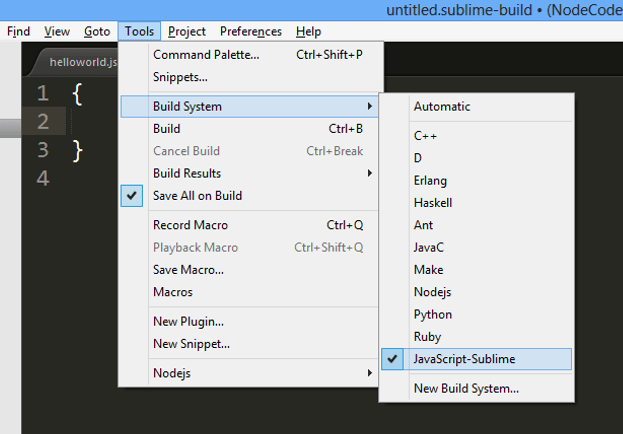Open the Preferences menu
This screenshot has height=434, width=623.
[251, 31]
